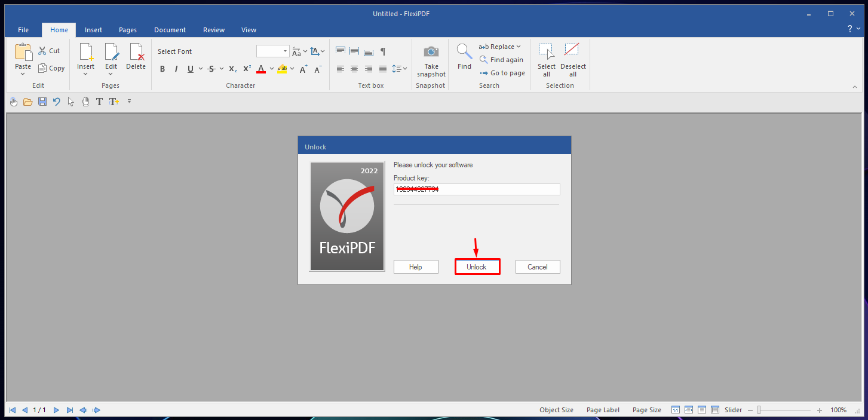Viewport: 868px width, 420px height.
Task: Set text box vertical alignment to middle
Action: coord(354,51)
